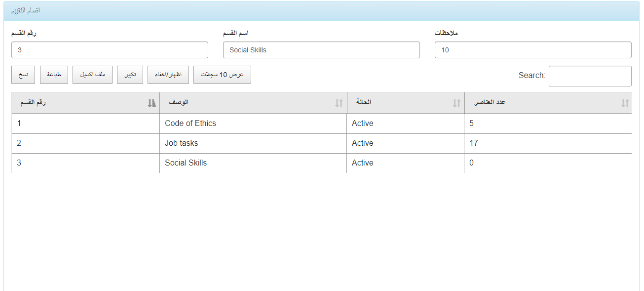Click sort arrows in الوصف column header
Viewport: 644px width, 291px height.
pyautogui.click(x=339, y=103)
